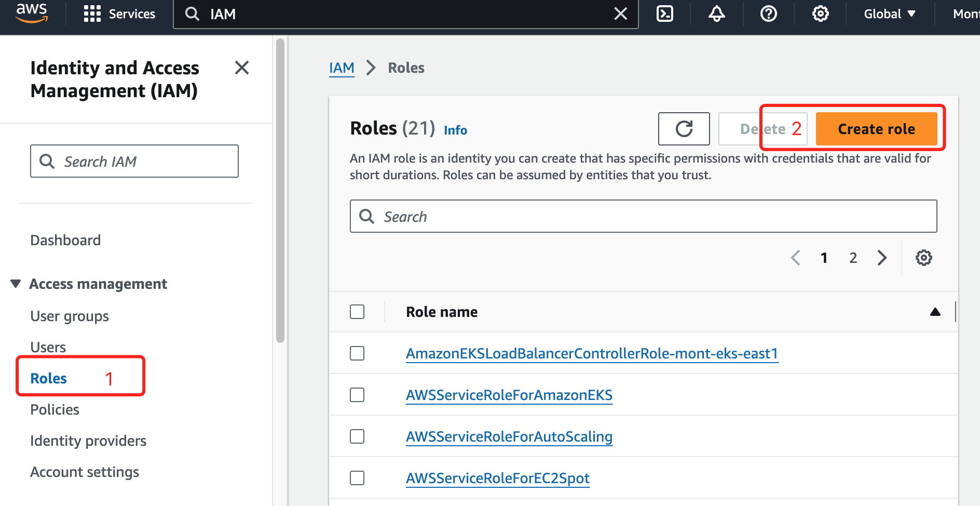
Task: Click the Role name column header
Action: (x=442, y=312)
